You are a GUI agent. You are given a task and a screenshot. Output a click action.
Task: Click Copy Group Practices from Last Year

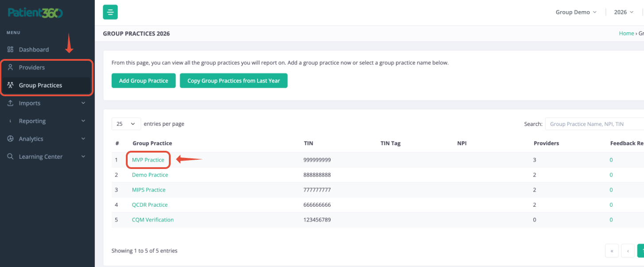(x=234, y=81)
